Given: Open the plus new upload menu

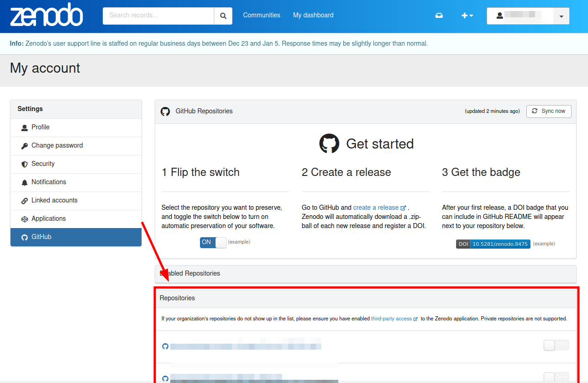Looking at the screenshot, I should pos(467,16).
